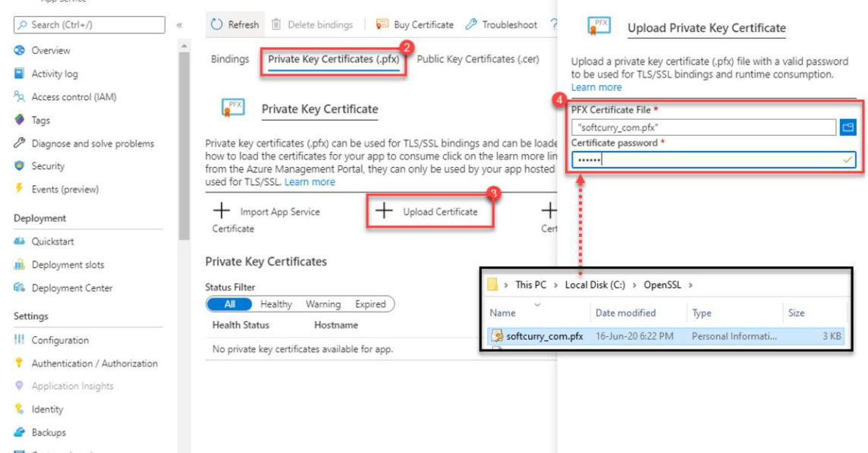The height and width of the screenshot is (453, 868).
Task: Click the Hostname column header
Action: click(x=336, y=325)
